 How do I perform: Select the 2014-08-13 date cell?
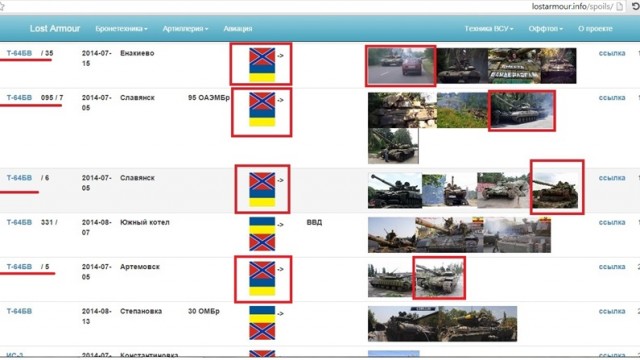[x=97, y=316]
